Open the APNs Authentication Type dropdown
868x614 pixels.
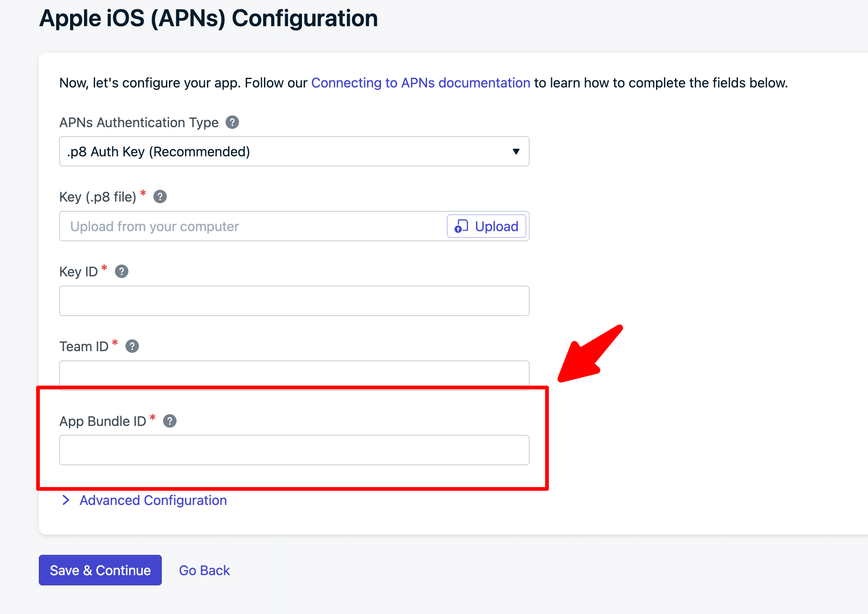[294, 152]
